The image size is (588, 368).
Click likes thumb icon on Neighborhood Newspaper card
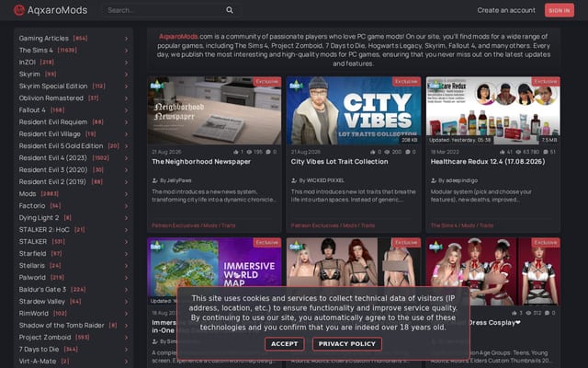point(236,152)
